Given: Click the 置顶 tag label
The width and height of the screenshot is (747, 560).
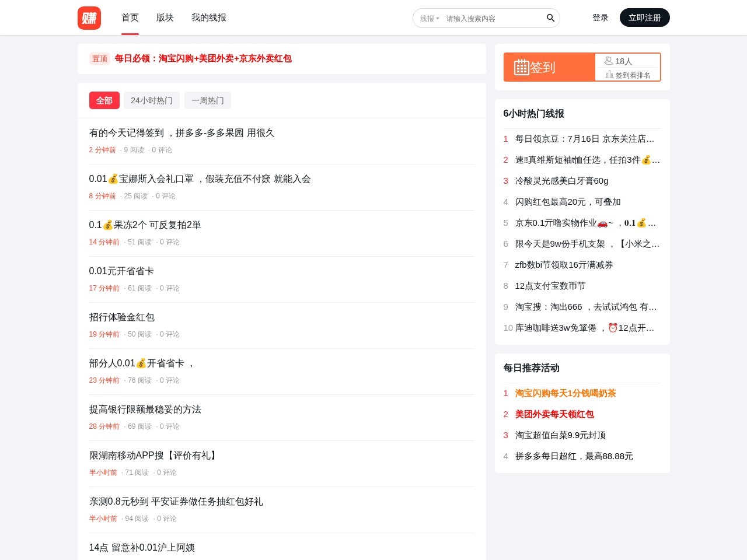Looking at the screenshot, I should coord(100,58).
